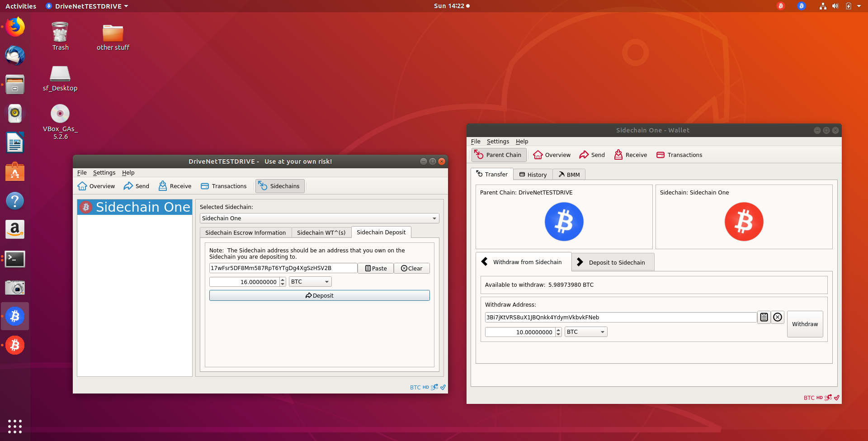Click the Withdraw button

tap(805, 324)
